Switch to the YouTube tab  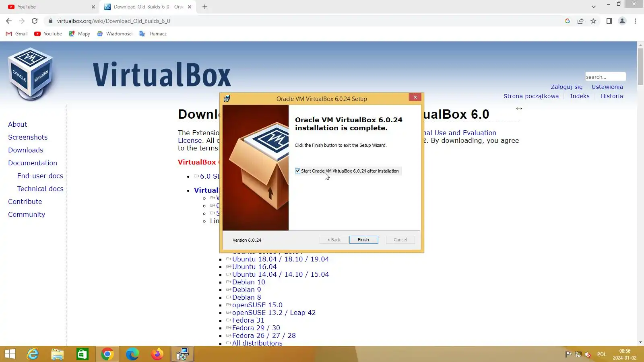click(50, 7)
